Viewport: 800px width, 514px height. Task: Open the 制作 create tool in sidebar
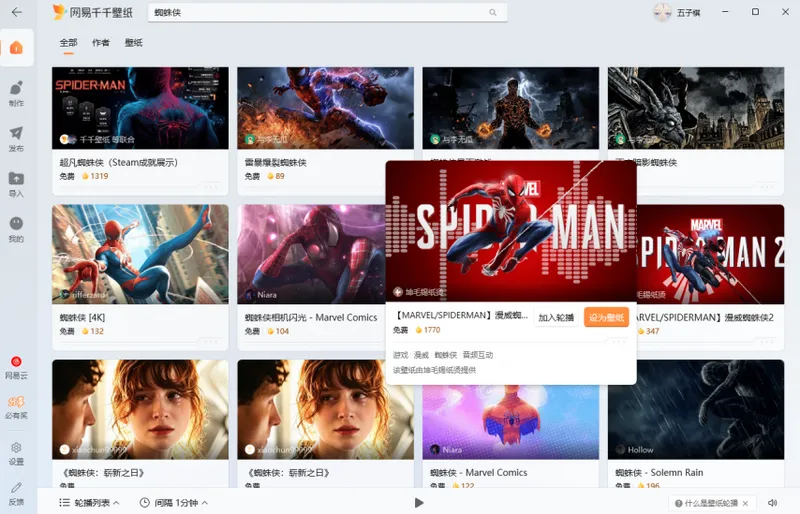(x=16, y=93)
